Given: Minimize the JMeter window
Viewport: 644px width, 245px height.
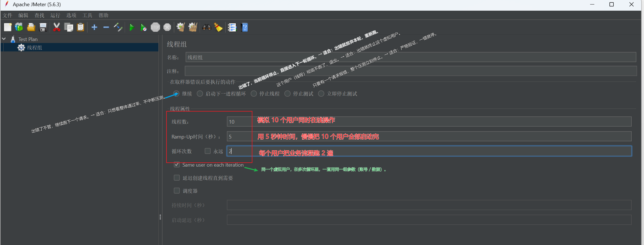Looking at the screenshot, I should pyautogui.click(x=592, y=4).
